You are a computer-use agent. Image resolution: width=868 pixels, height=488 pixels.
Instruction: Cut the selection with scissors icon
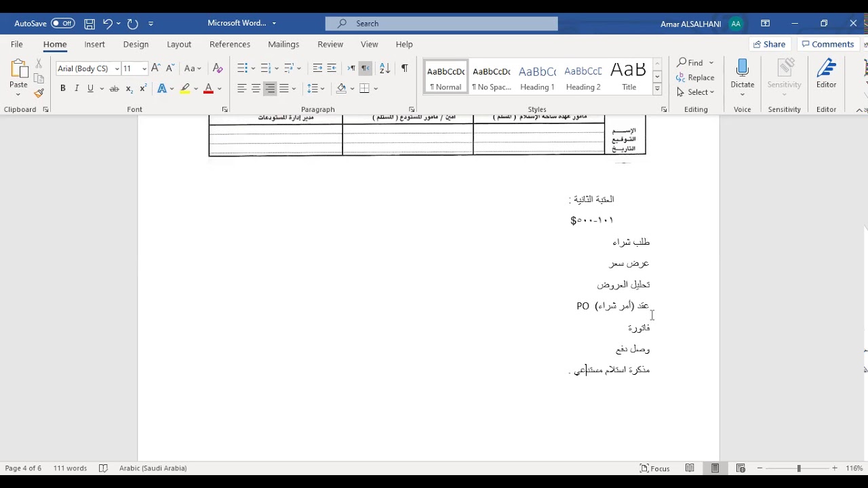[39, 63]
